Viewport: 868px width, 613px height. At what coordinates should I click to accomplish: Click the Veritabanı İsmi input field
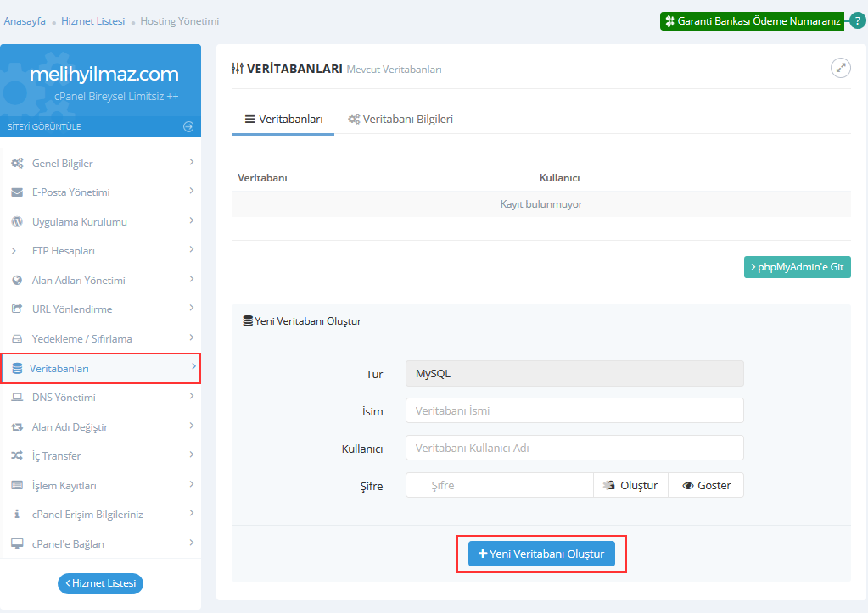(574, 410)
